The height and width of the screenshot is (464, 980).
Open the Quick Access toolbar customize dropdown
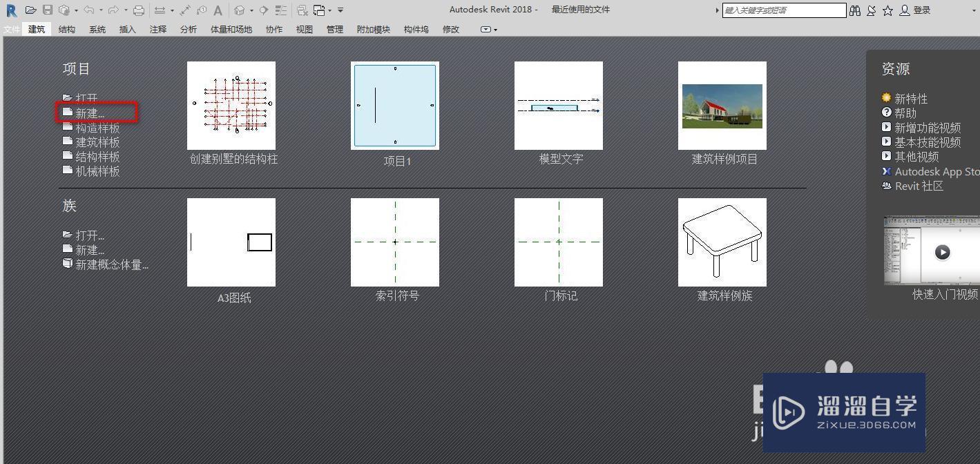pos(339,10)
